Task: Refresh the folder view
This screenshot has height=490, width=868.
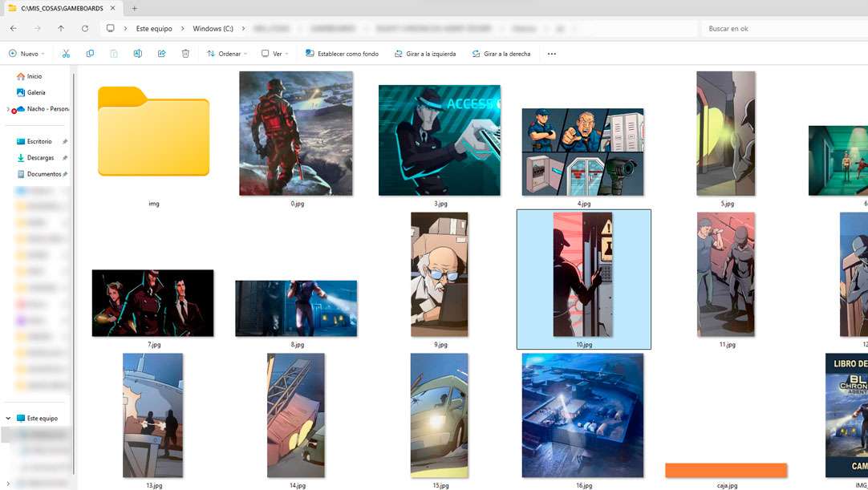Action: [85, 28]
